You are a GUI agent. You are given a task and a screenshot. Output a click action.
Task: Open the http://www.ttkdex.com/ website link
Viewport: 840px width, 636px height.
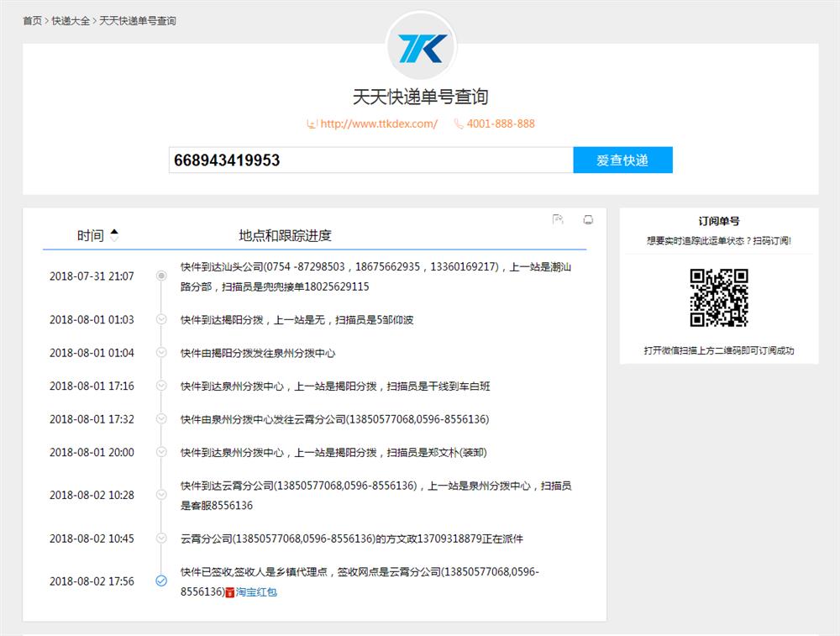coord(379,124)
